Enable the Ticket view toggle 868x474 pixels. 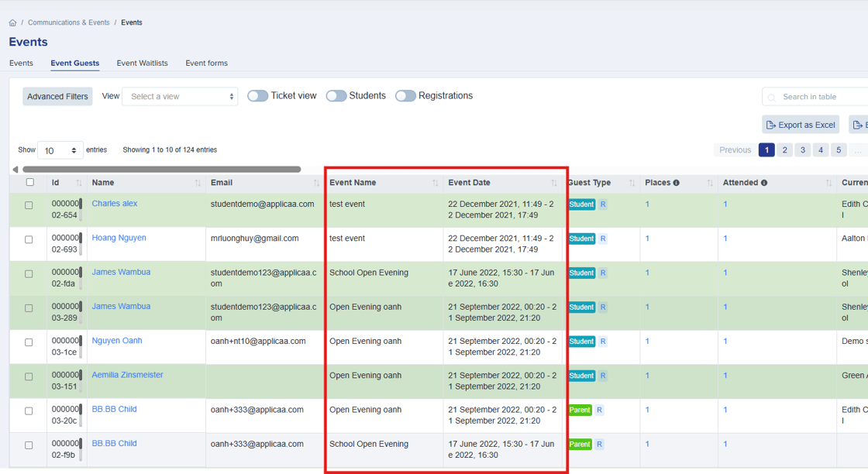click(x=258, y=96)
